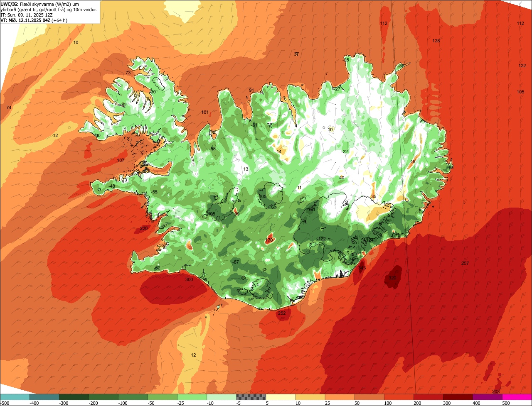Click the value 37 in the northern sea
The height and width of the screenshot is (406, 532).
click(296, 54)
